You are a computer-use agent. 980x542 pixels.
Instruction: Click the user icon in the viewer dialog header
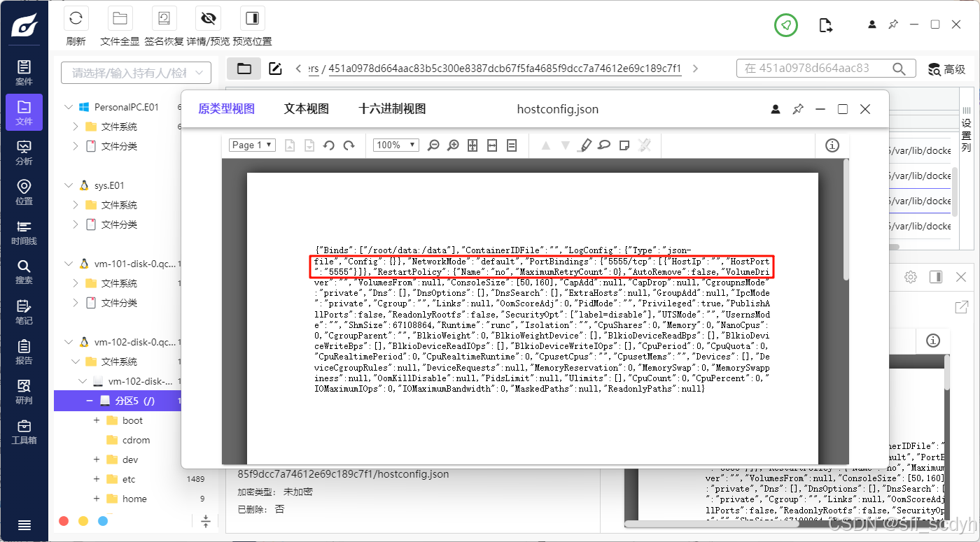pos(776,109)
